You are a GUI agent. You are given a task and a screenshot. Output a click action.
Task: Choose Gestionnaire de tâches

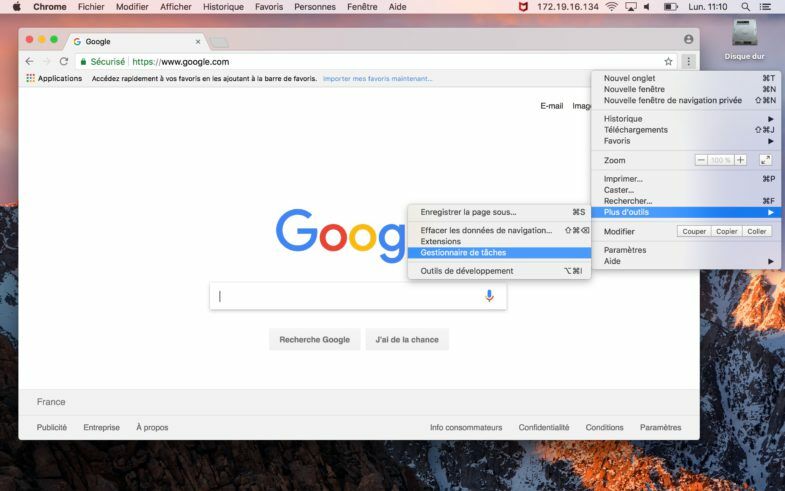[499, 253]
